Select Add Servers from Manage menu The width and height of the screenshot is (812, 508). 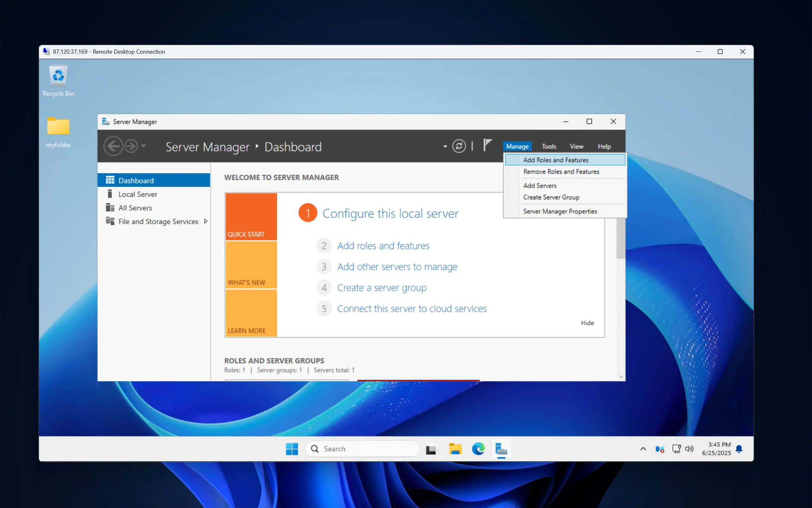point(565,186)
